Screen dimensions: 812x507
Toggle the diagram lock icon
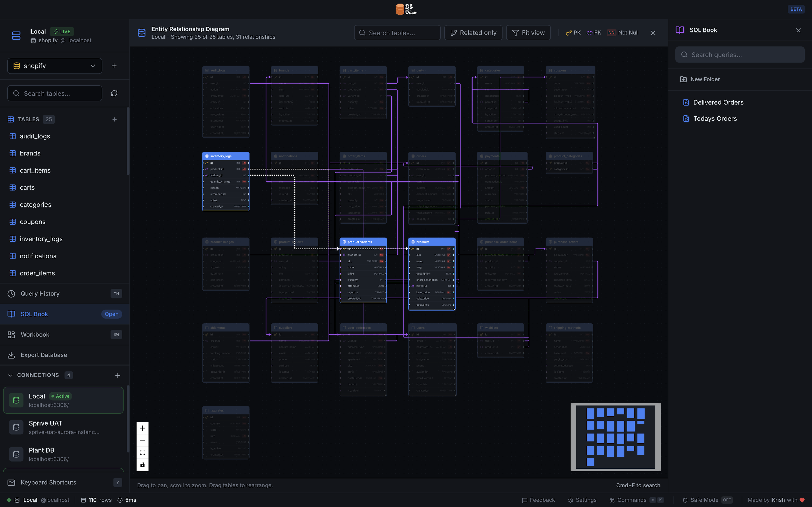[142, 465]
